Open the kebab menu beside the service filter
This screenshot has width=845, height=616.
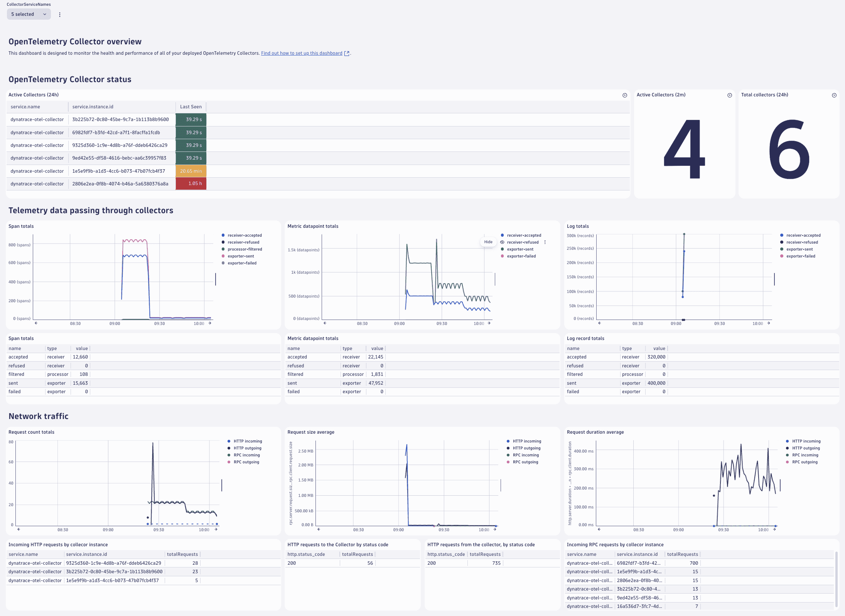point(60,14)
